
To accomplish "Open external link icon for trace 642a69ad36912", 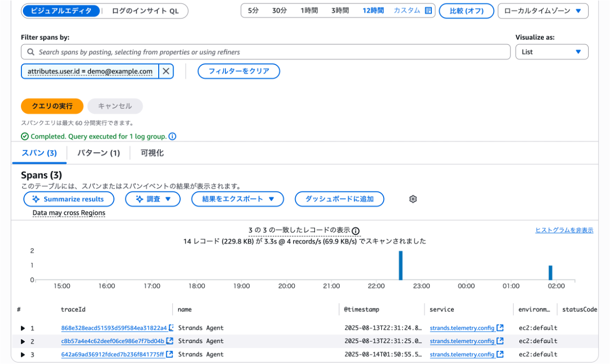I will click(169, 355).
